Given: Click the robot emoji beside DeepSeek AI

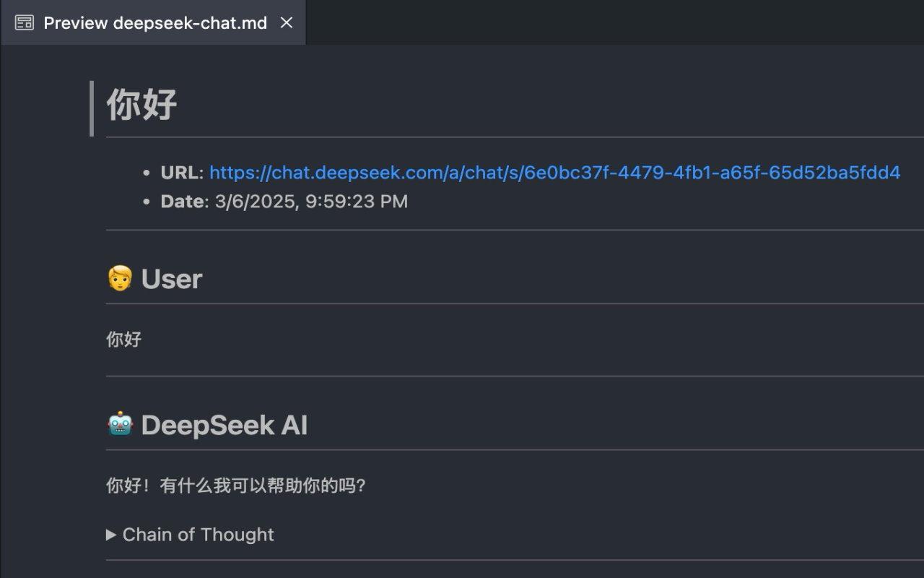Looking at the screenshot, I should click(x=120, y=424).
